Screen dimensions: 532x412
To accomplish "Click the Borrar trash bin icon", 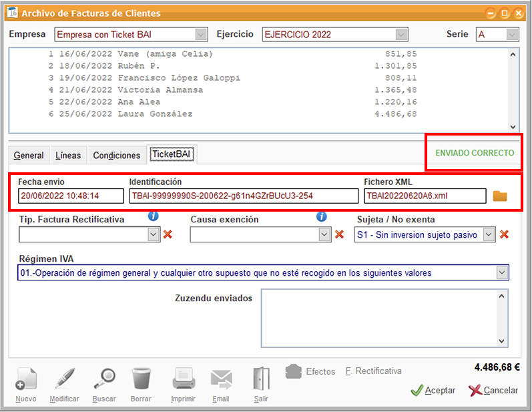I will point(141,379).
